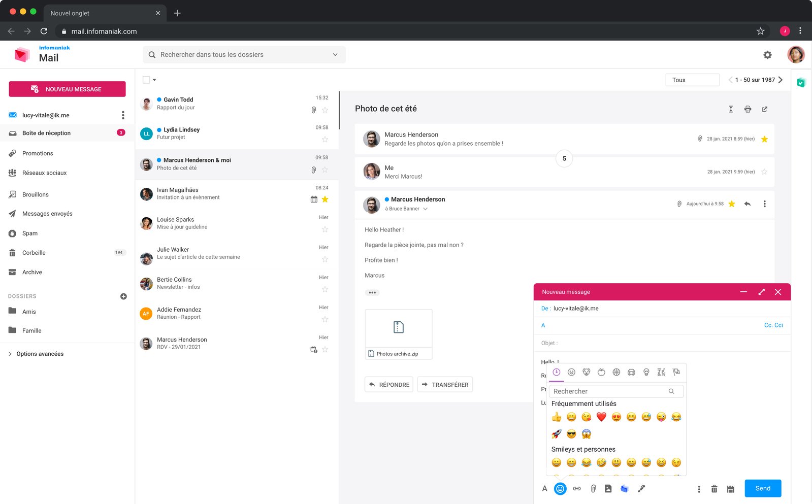Insert a link in the message

click(x=577, y=489)
